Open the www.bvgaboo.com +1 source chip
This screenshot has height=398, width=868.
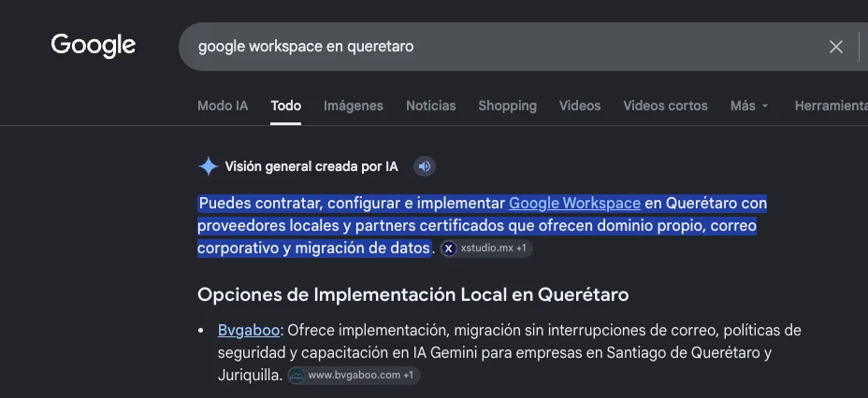click(354, 376)
